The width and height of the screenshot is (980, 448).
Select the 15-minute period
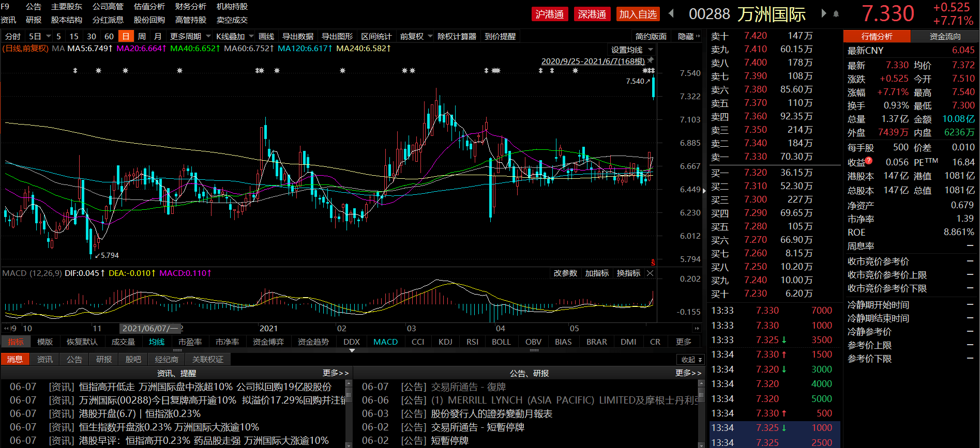coord(74,36)
